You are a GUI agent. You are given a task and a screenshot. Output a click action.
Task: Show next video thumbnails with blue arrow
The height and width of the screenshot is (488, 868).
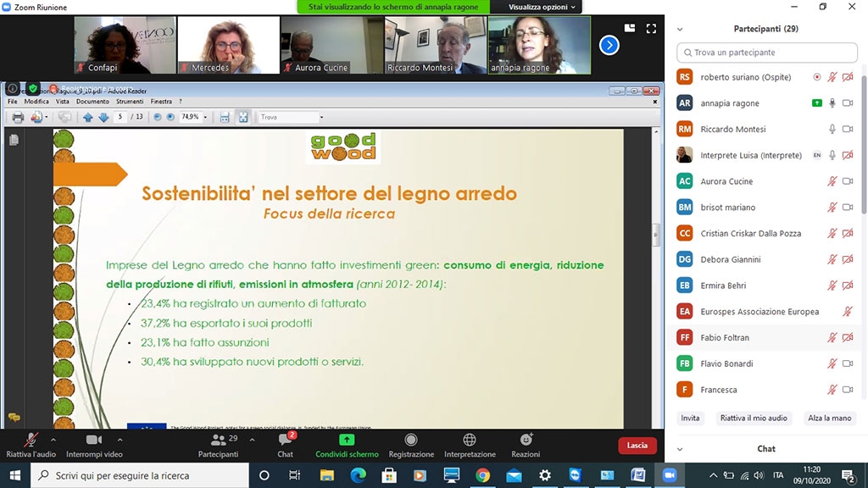[609, 46]
